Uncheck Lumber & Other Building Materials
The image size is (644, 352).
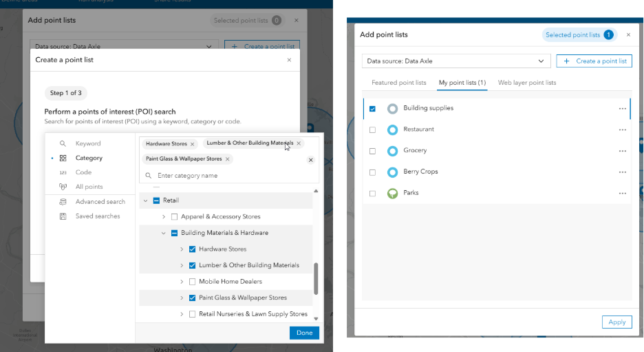(x=192, y=266)
